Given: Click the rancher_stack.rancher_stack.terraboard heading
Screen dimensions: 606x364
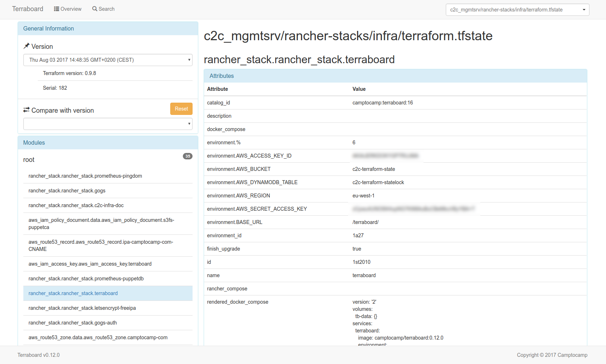Looking at the screenshot, I should click(x=299, y=60).
